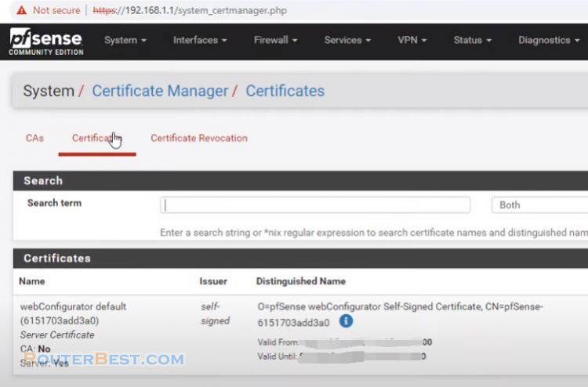This screenshot has width=588, height=387.
Task: Expand the Services menu
Action: [x=347, y=40]
